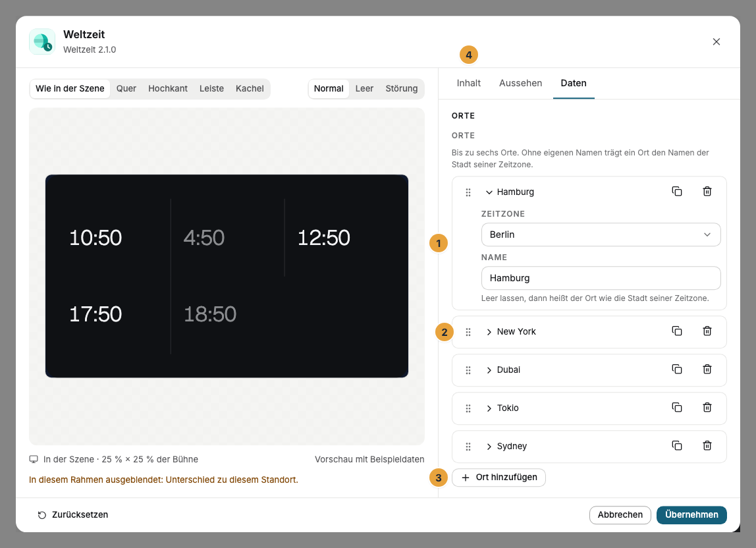
Task: Apply changes with Übernehmen
Action: click(691, 514)
